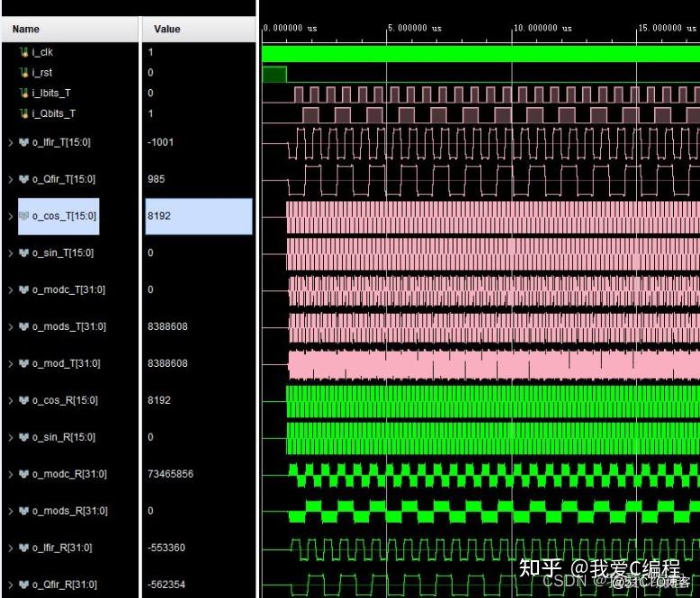700x598 pixels.
Task: Click the o_cos_R bus icon
Action: tap(23, 400)
